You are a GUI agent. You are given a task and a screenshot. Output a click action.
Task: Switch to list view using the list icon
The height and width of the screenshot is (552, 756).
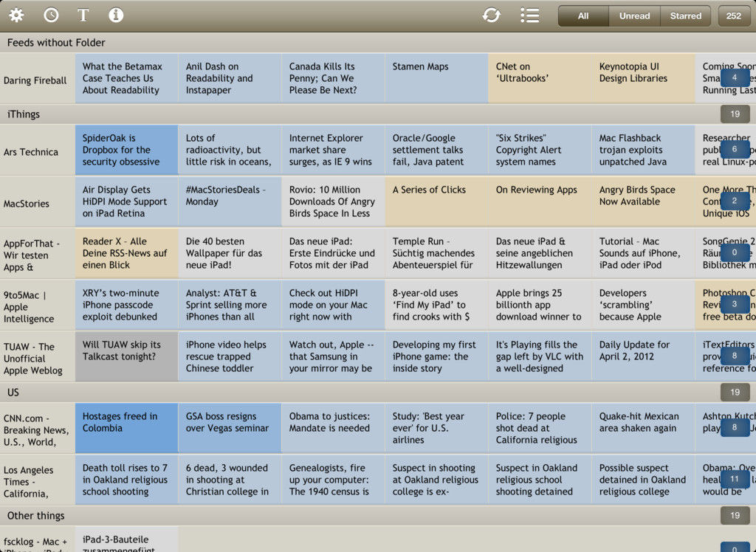point(530,15)
